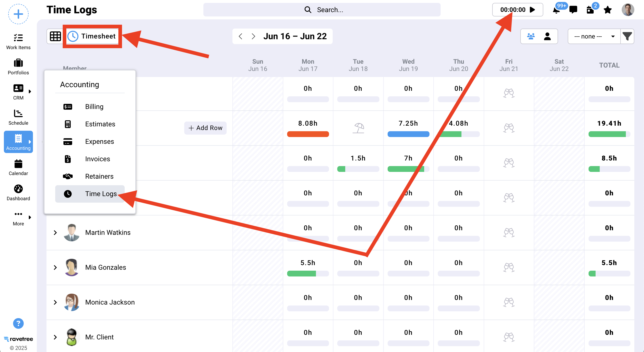Screen dimensions: 644x352
Task: Open Schedule from the sidebar
Action: click(x=18, y=117)
